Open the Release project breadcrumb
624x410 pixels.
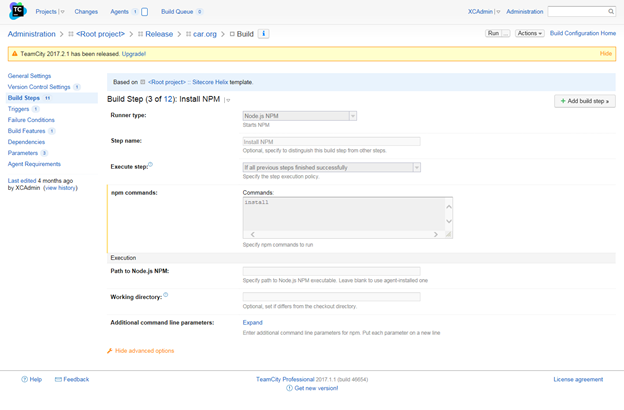pyautogui.click(x=159, y=34)
